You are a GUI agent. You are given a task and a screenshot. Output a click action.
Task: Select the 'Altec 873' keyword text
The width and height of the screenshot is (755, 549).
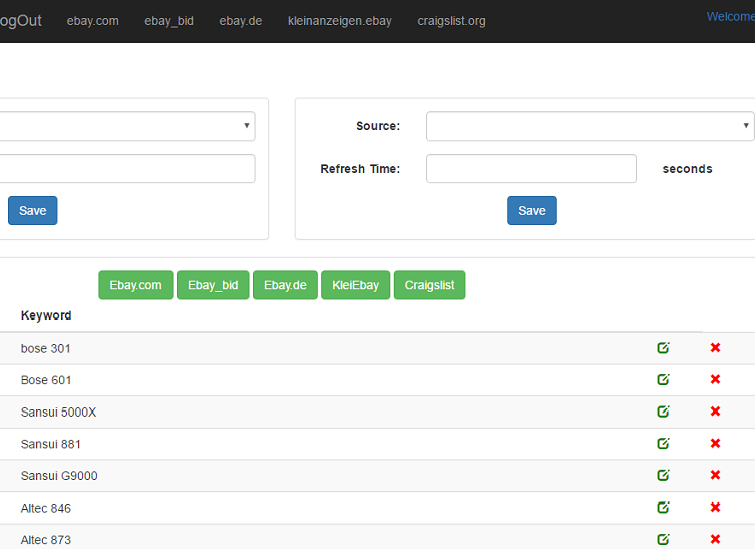click(46, 540)
